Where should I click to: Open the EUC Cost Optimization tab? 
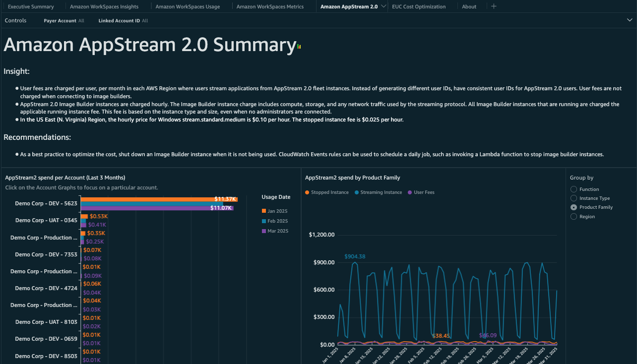click(418, 6)
